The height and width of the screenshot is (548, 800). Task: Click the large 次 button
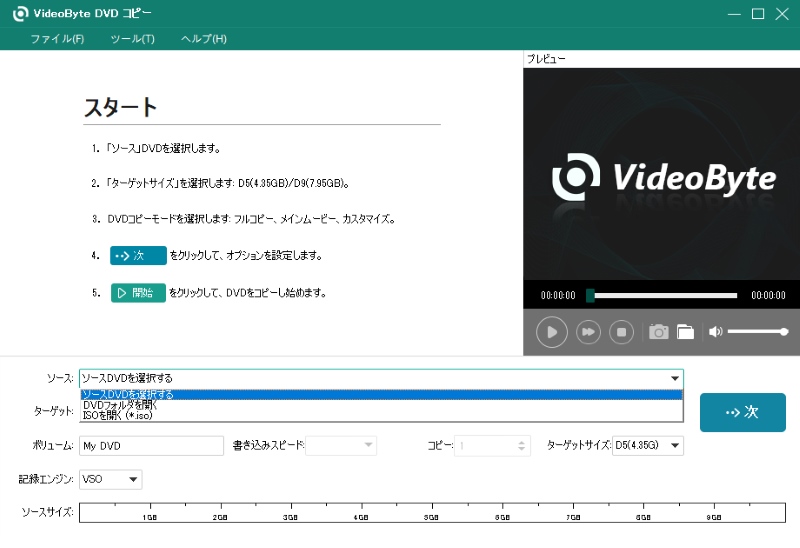click(x=742, y=412)
